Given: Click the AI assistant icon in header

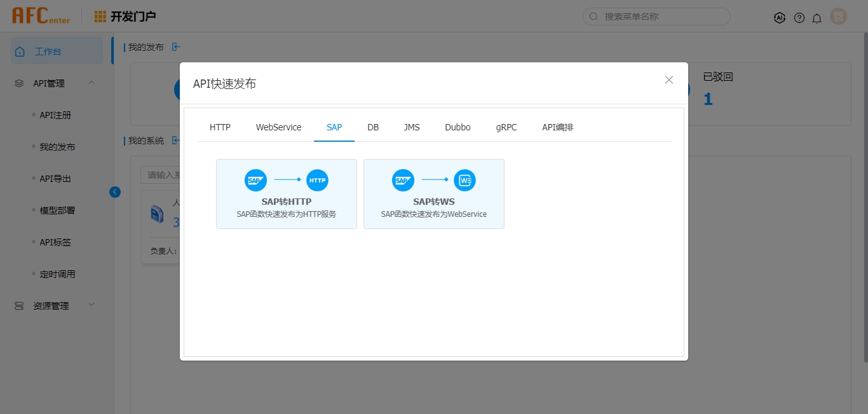Looking at the screenshot, I should [780, 18].
